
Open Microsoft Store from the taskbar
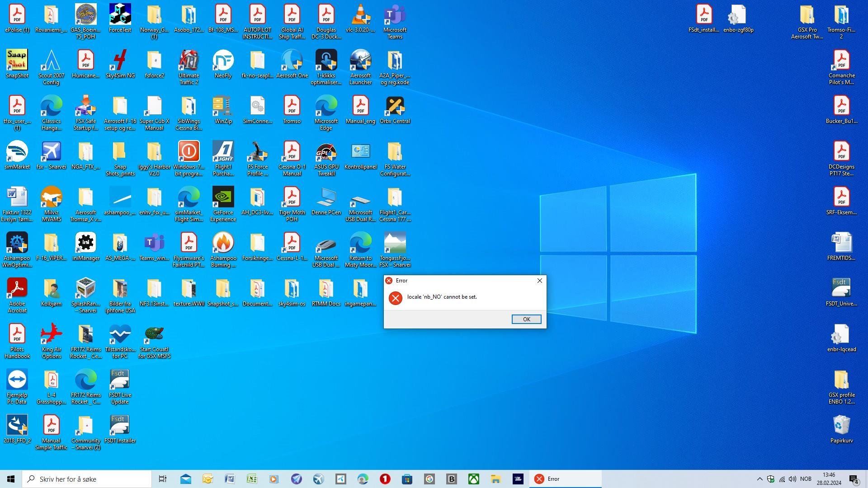coord(407,479)
